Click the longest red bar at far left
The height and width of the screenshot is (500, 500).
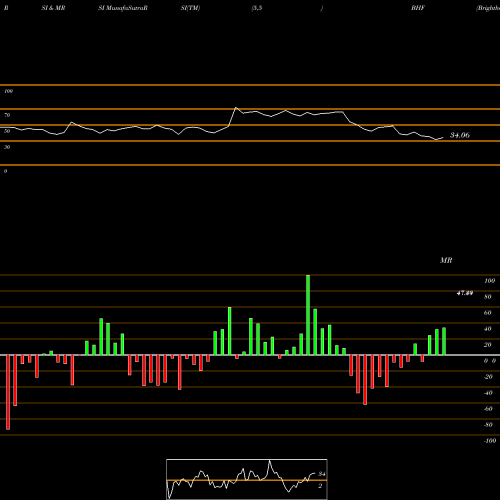point(8,392)
